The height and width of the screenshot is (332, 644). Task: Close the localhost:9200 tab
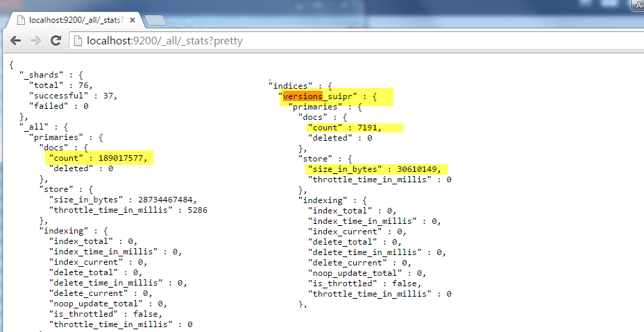pos(133,19)
